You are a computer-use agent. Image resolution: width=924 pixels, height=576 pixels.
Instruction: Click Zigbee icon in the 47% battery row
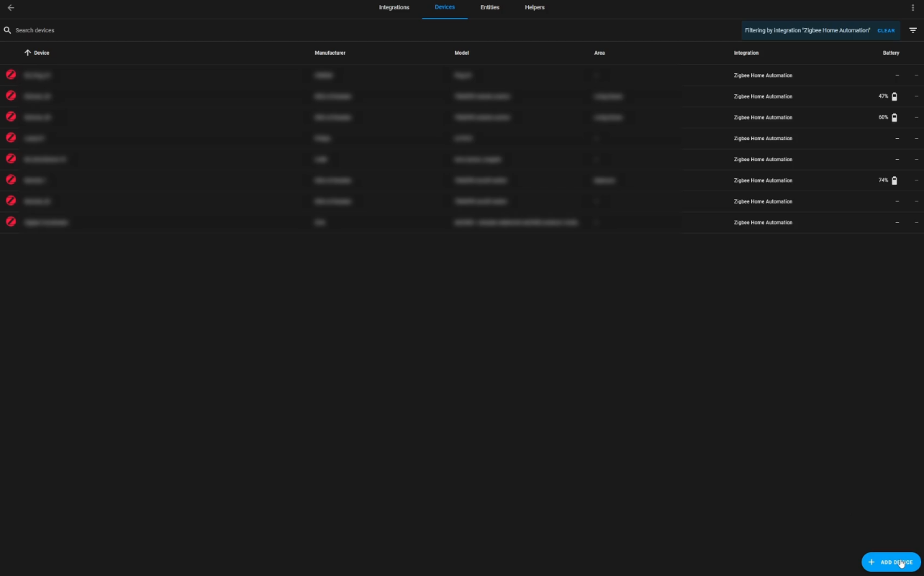tap(11, 96)
